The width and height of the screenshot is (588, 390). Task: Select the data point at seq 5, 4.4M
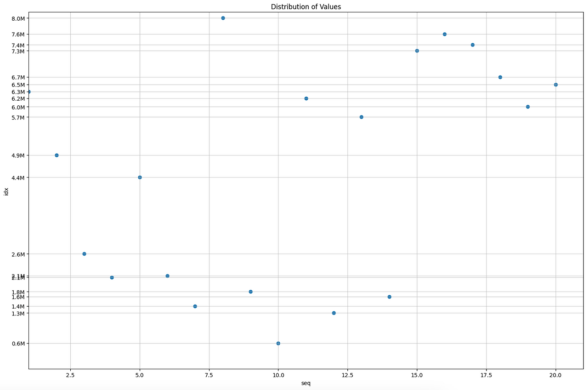pyautogui.click(x=140, y=178)
